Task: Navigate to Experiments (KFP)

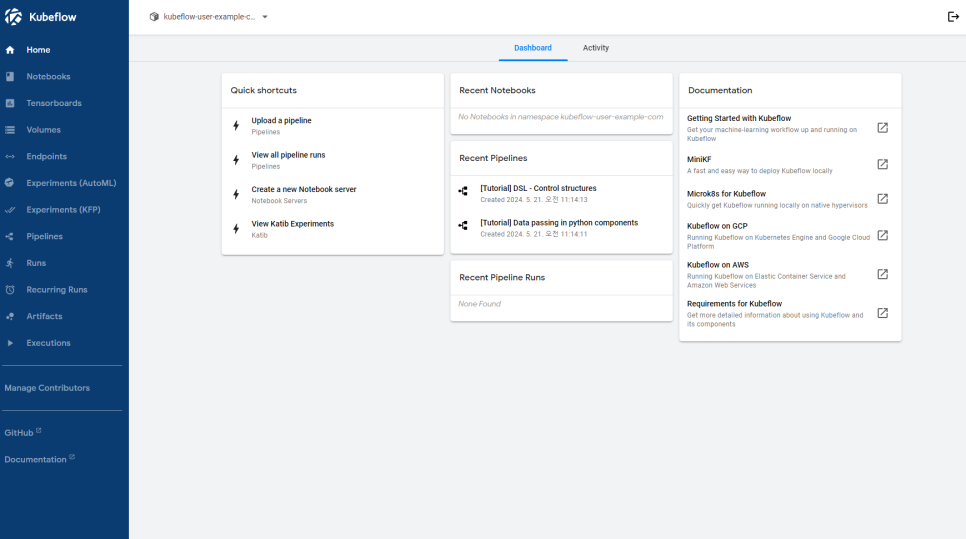Action: [64, 209]
